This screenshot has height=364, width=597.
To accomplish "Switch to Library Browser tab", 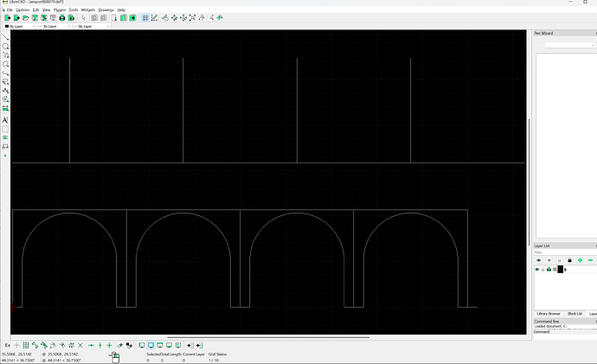I will pyautogui.click(x=549, y=314).
